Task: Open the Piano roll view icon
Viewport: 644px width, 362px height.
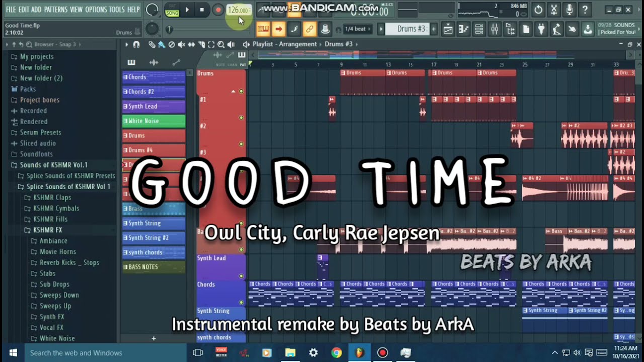Action: [x=463, y=29]
